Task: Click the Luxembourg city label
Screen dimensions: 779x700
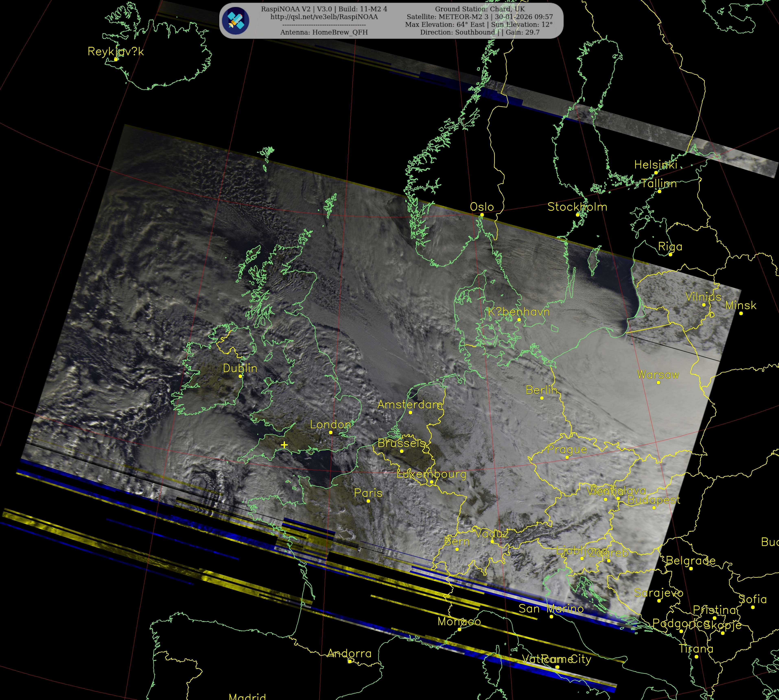Action: click(x=431, y=474)
